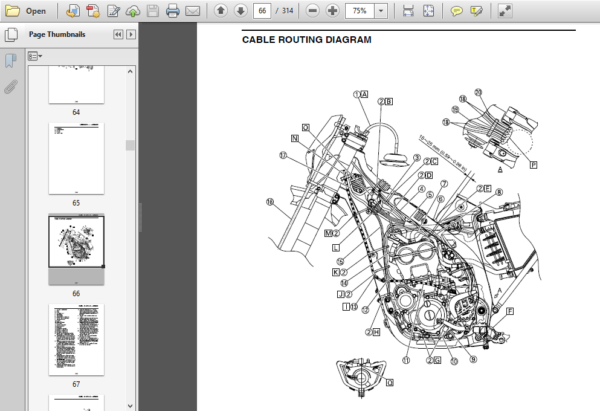Click the fit width scrolling icon
This screenshot has height=411, width=600.
point(408,11)
